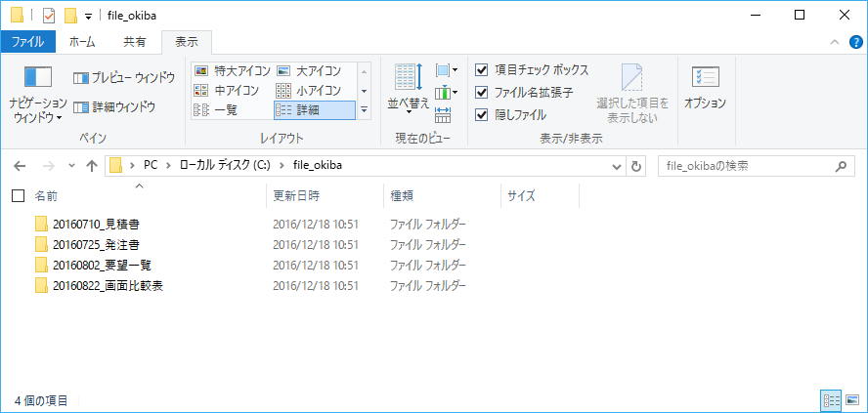Screen dimensions: 868x413
Task: Click ローカル ディスク (C:) breadcrumb
Action: point(225,166)
